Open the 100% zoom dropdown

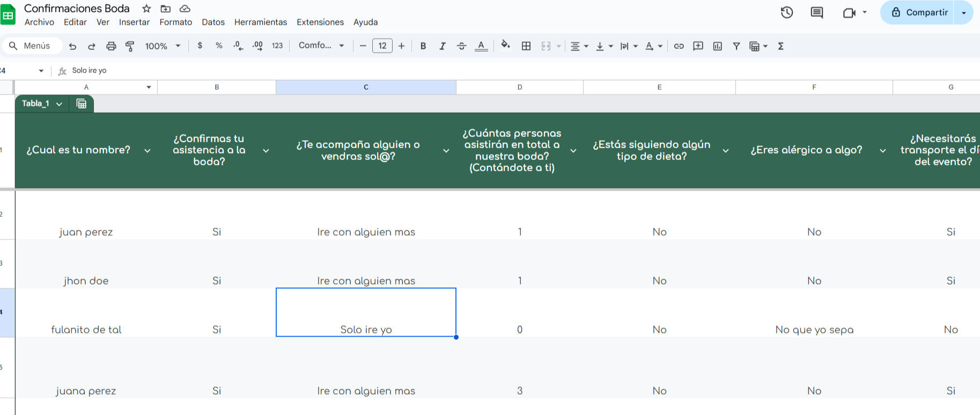pyautogui.click(x=163, y=46)
